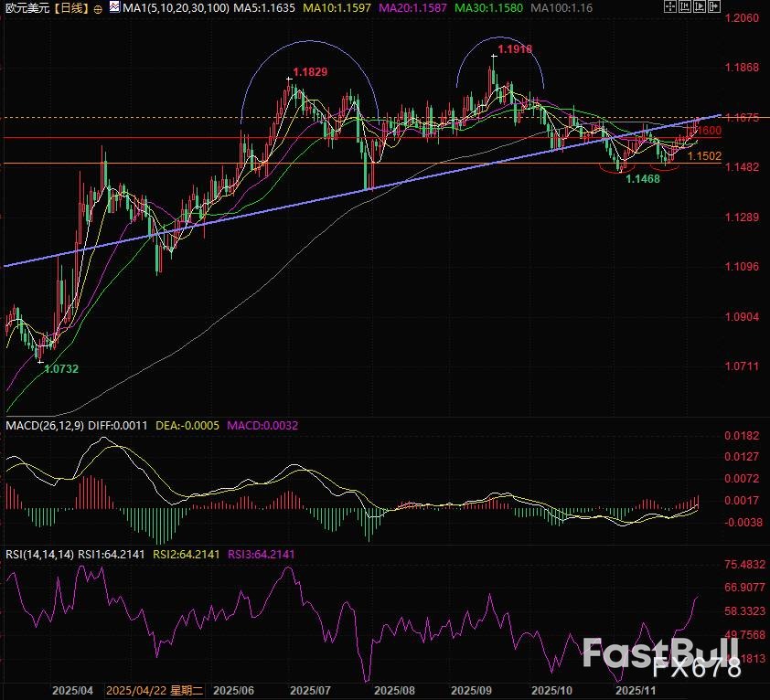Click the 1.1502 horizontal level label
770x700 pixels.
point(705,156)
